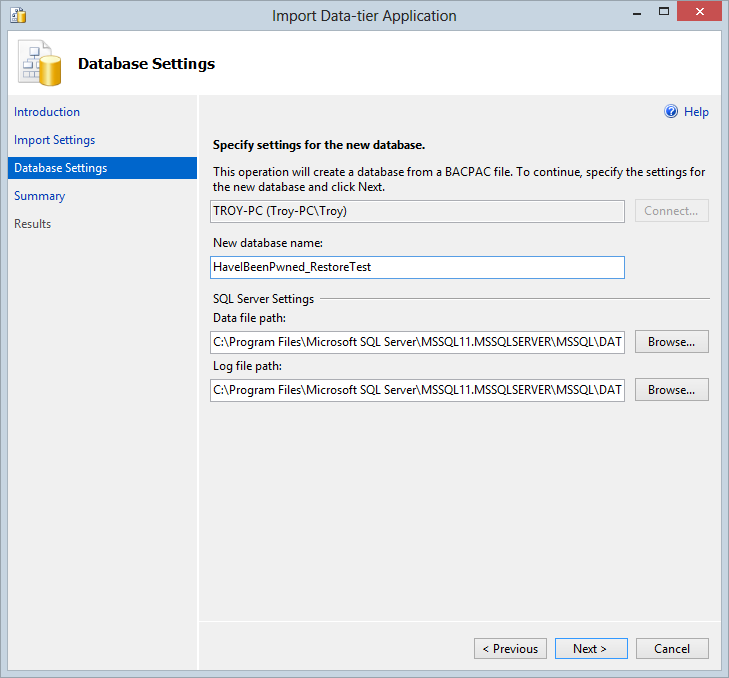Select Database Settings in the sidebar
This screenshot has width=729, height=678.
pos(61,168)
